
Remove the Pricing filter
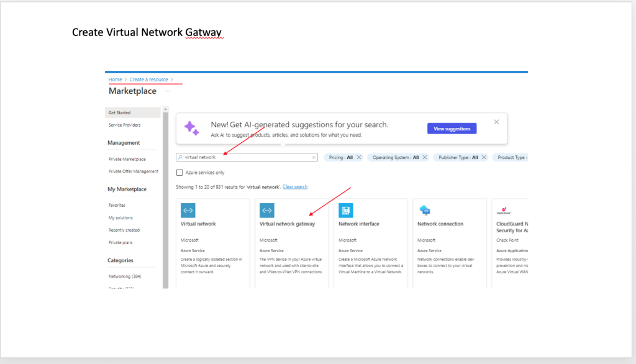pos(359,158)
